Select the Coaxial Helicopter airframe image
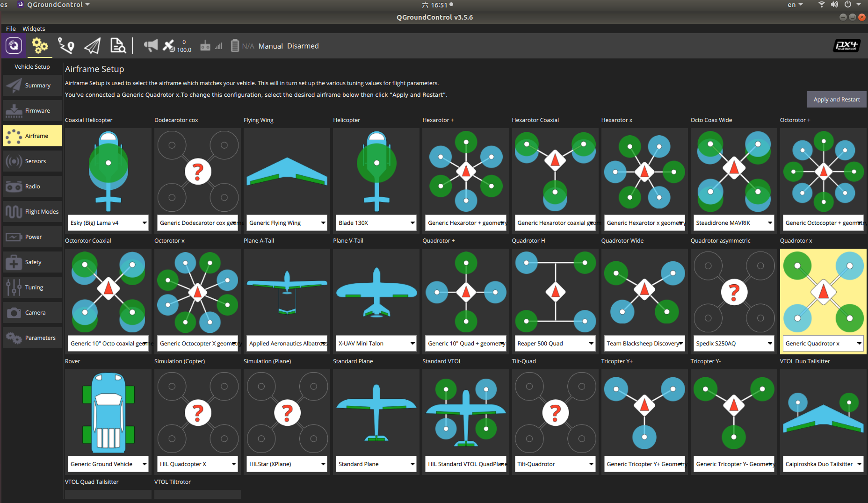 pyautogui.click(x=108, y=171)
